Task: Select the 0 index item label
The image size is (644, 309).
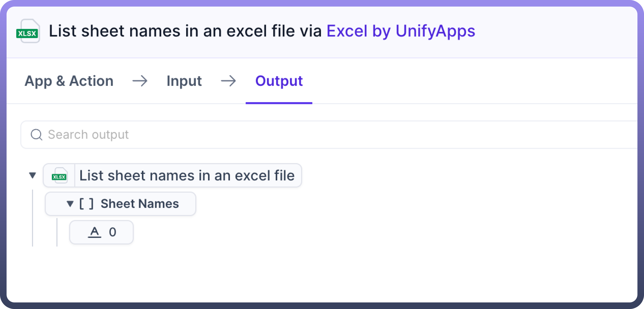Action: pos(113,232)
